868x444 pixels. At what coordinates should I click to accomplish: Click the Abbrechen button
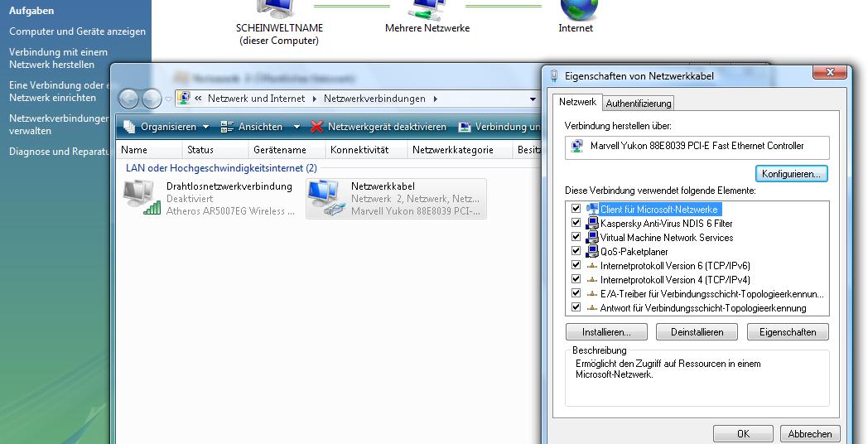click(810, 433)
